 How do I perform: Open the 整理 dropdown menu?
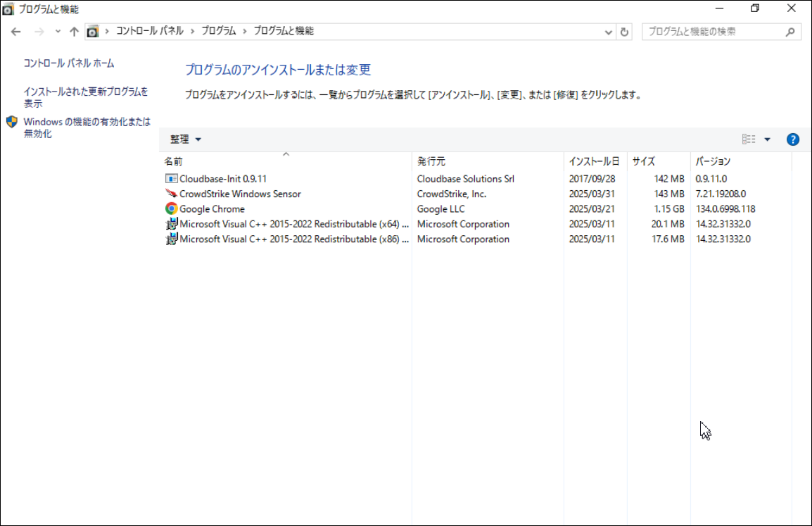tap(186, 139)
